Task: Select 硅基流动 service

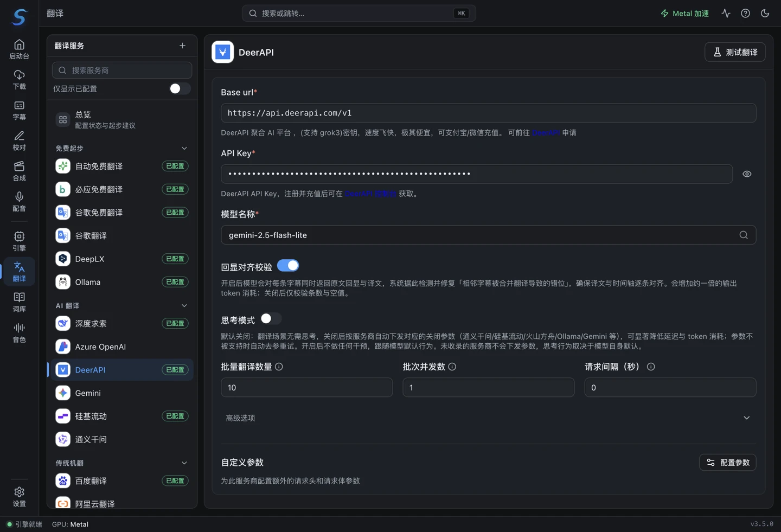Action: (122, 416)
